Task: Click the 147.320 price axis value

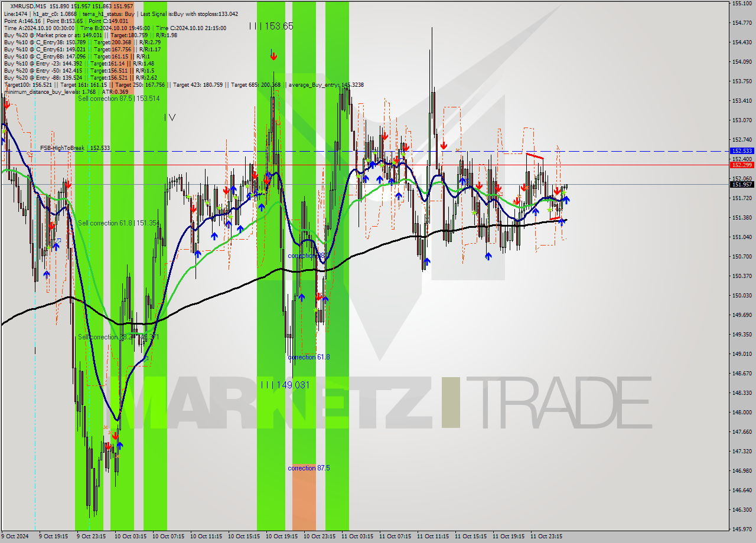Action: click(742, 452)
